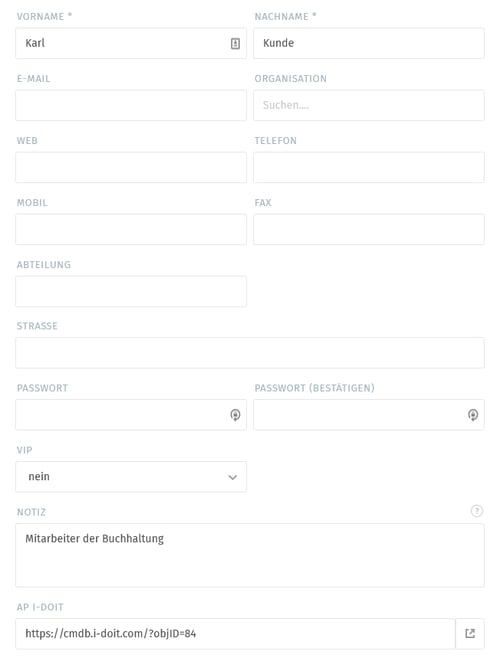Viewport: 500px width, 658px height.
Task: Click into the E-Mail input field
Action: click(x=131, y=105)
